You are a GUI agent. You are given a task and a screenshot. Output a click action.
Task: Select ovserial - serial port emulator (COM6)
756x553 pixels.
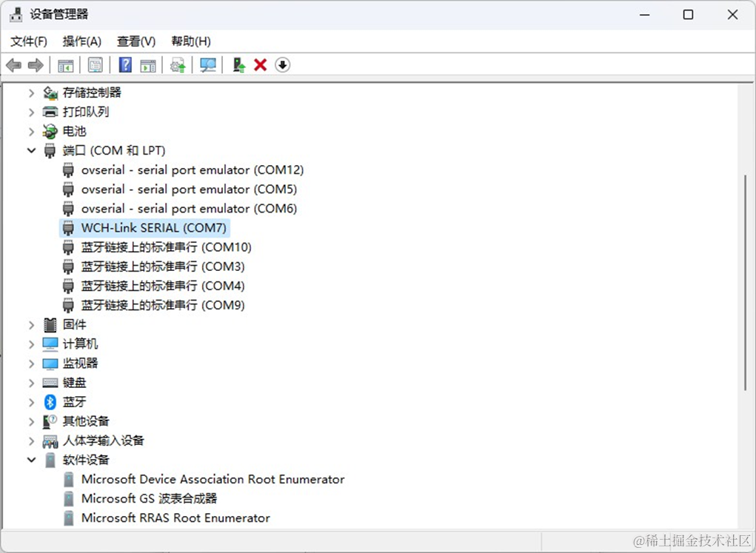[189, 208]
